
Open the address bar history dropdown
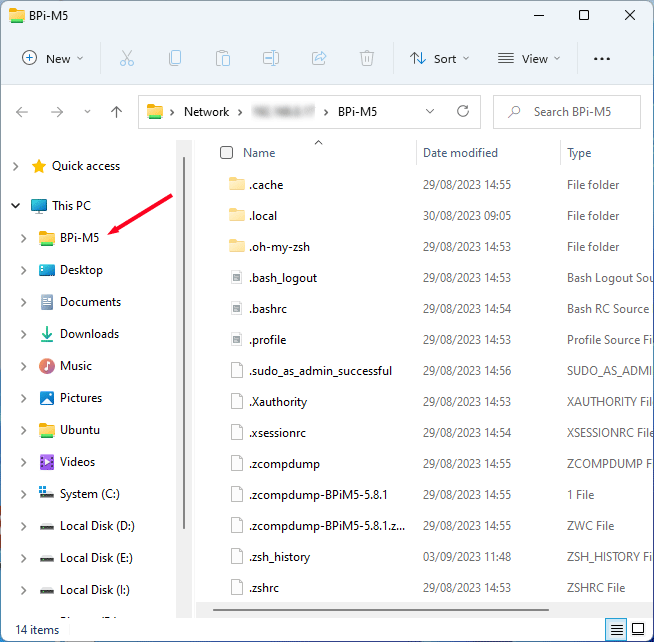click(x=430, y=112)
